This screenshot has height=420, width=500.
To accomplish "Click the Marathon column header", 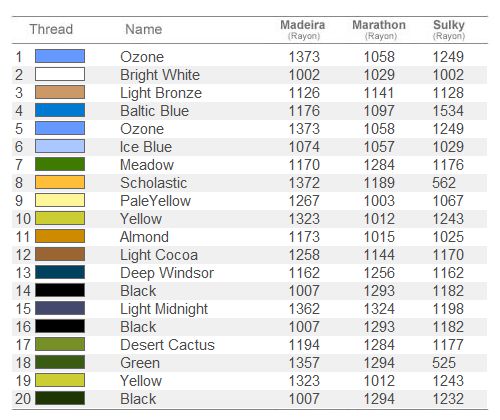I will (x=379, y=29).
